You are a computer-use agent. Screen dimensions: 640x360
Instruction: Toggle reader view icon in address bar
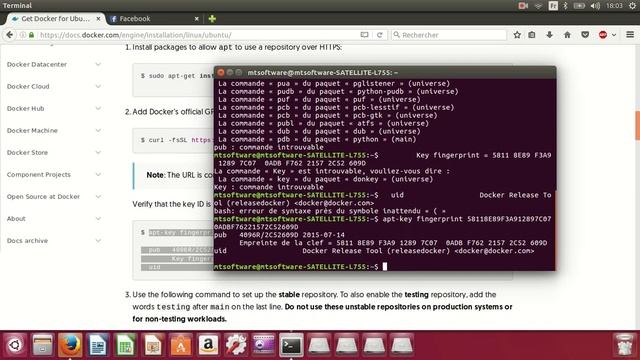(x=364, y=35)
